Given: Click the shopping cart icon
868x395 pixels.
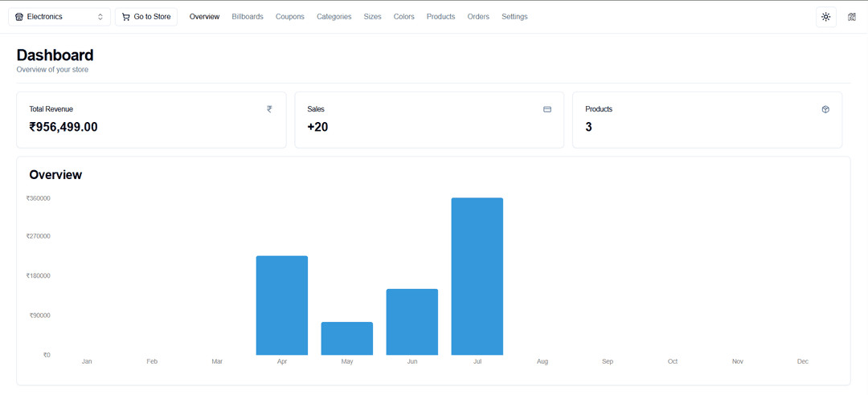Looking at the screenshot, I should (x=126, y=17).
